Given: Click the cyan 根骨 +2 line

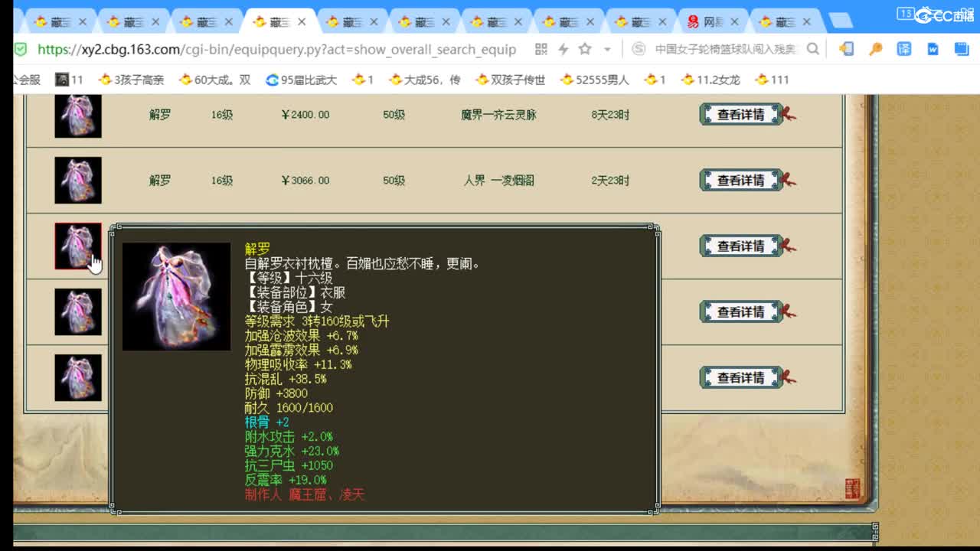Looking at the screenshot, I should pos(266,422).
